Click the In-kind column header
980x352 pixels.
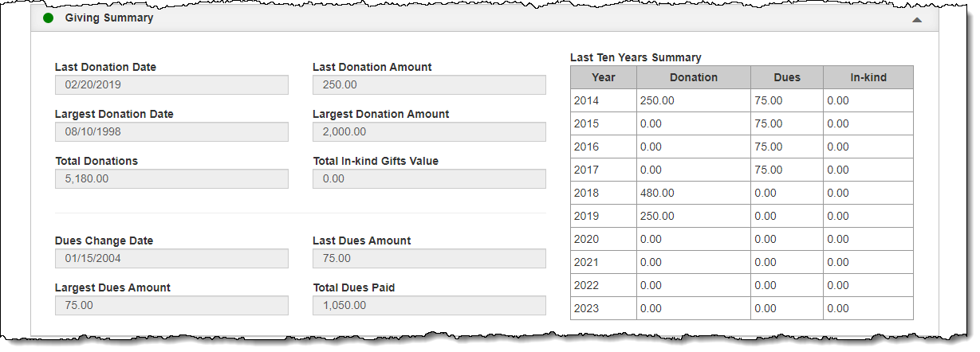point(868,77)
